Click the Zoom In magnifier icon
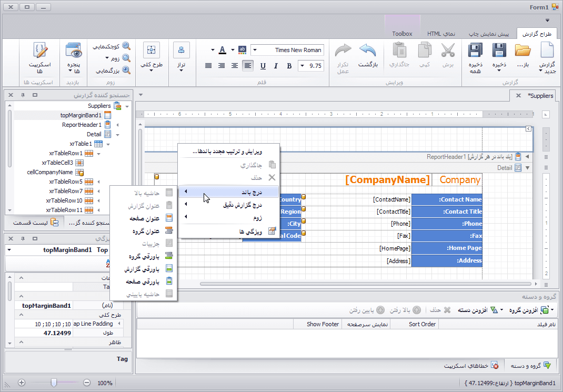The image size is (563, 392). (x=126, y=70)
